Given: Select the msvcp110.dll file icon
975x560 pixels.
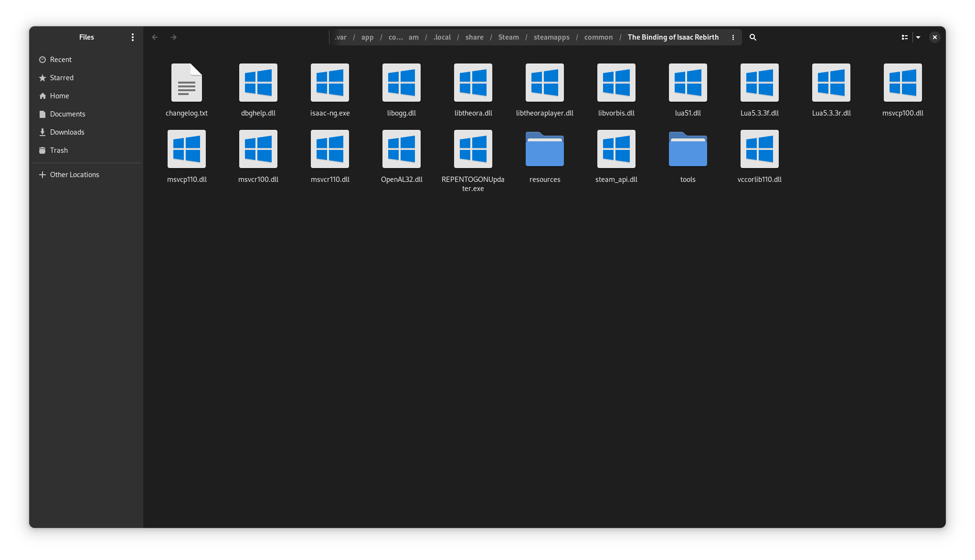Looking at the screenshot, I should [187, 149].
